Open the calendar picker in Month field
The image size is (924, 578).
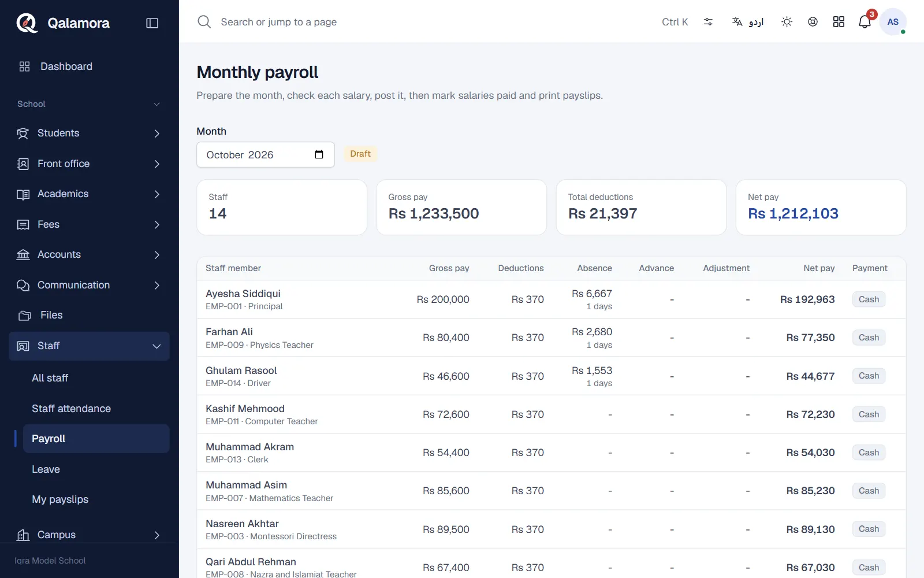(x=319, y=154)
